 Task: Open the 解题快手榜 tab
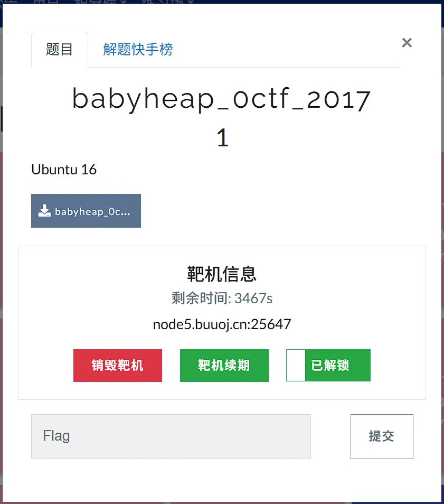[138, 50]
